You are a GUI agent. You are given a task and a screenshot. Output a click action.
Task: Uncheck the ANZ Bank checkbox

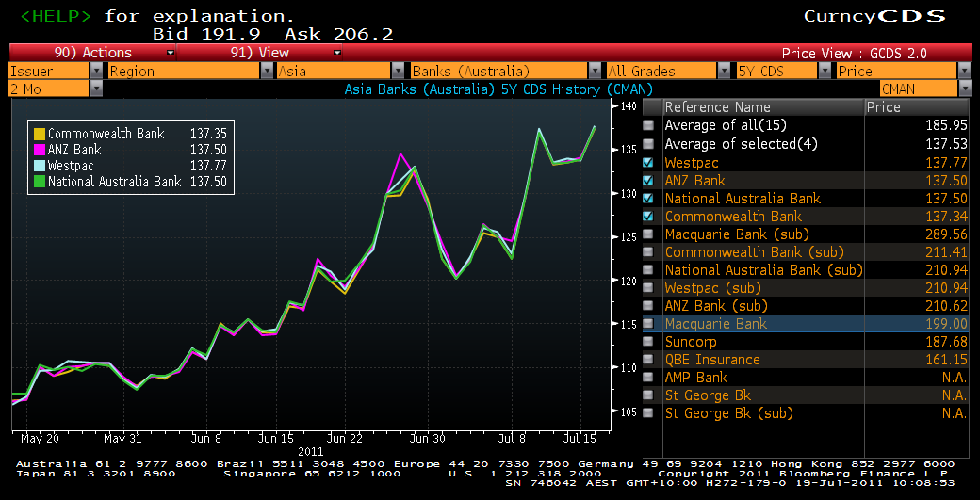tap(648, 180)
